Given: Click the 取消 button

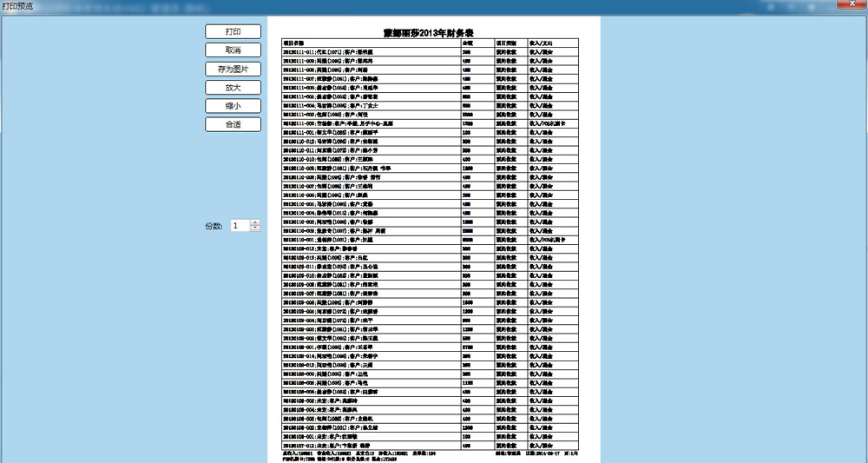Looking at the screenshot, I should coord(233,50).
